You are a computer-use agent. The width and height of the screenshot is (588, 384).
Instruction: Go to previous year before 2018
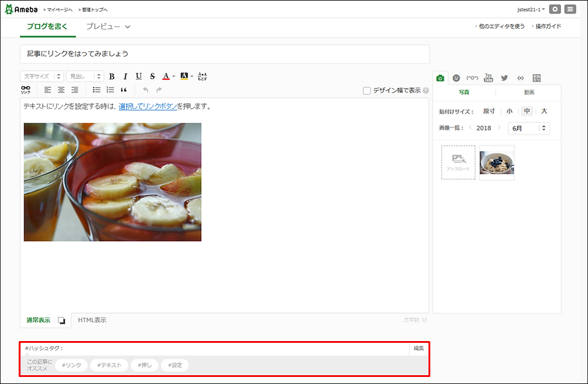pos(470,128)
